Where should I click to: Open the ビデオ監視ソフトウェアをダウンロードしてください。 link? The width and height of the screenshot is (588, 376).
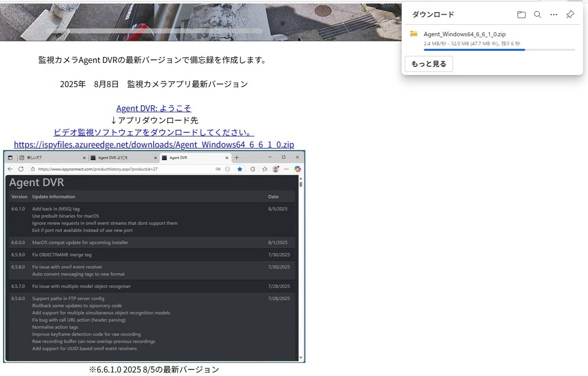coord(154,132)
